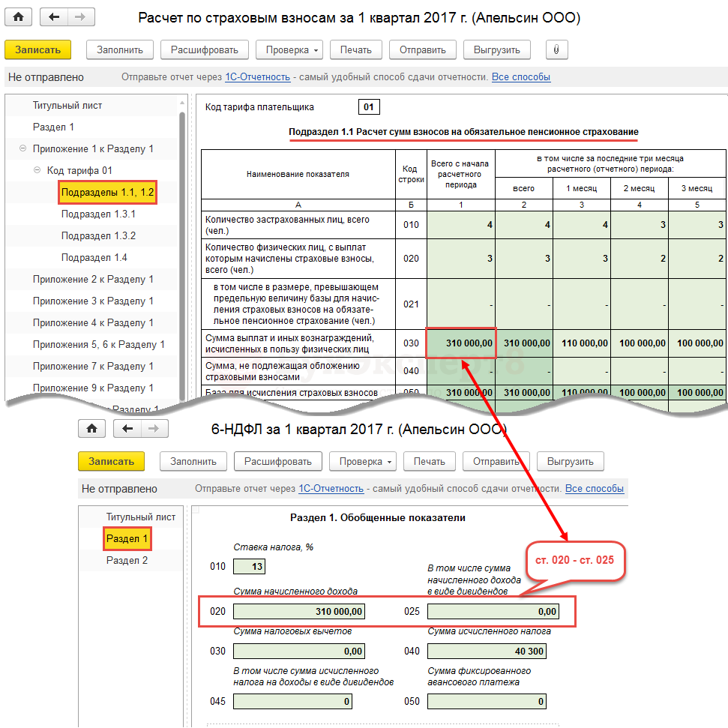Open 'Раздел 2' in 6-НДФЛ section list
Image resolution: width=728 pixels, height=728 pixels.
127,560
